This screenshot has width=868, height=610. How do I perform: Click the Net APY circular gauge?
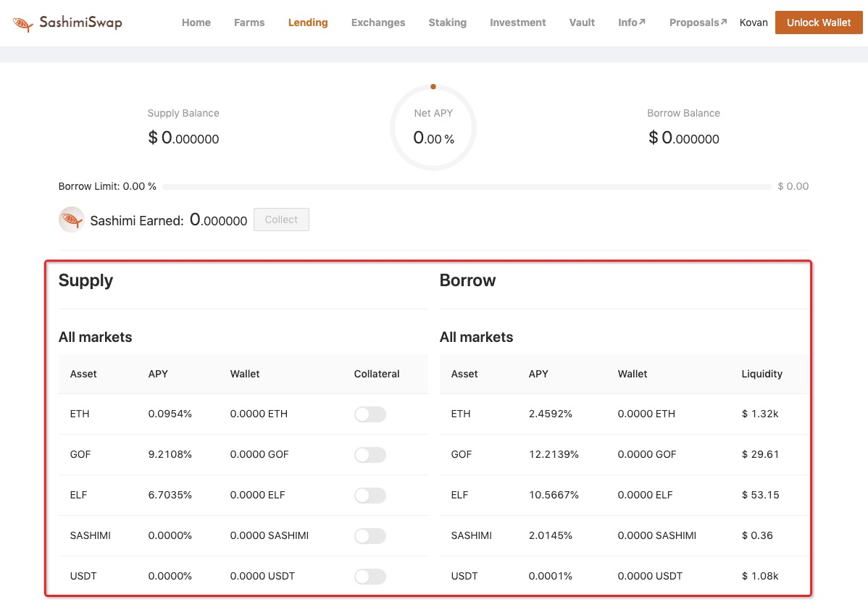click(x=433, y=128)
